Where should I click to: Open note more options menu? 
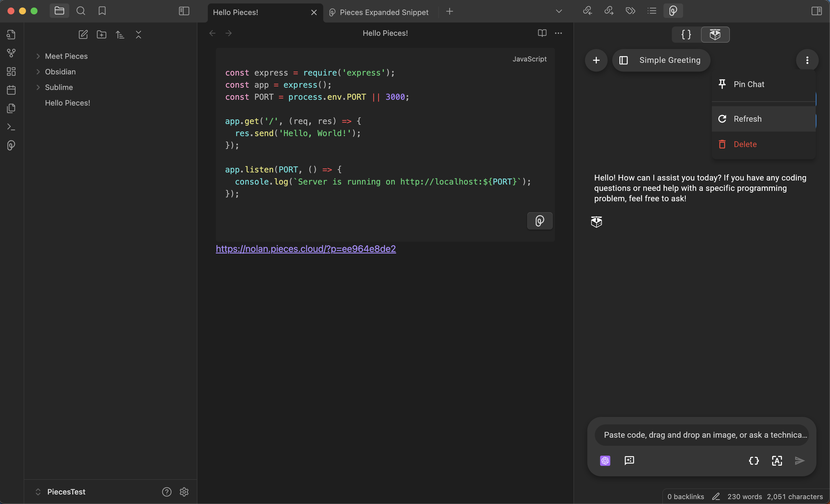click(558, 33)
